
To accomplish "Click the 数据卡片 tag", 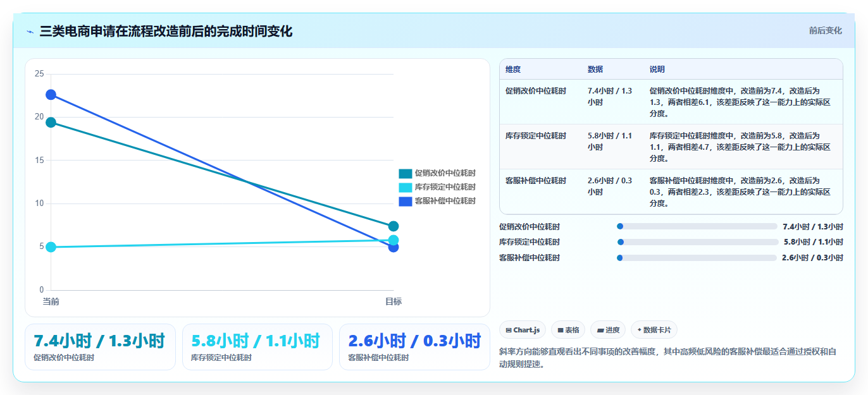I will tap(654, 330).
